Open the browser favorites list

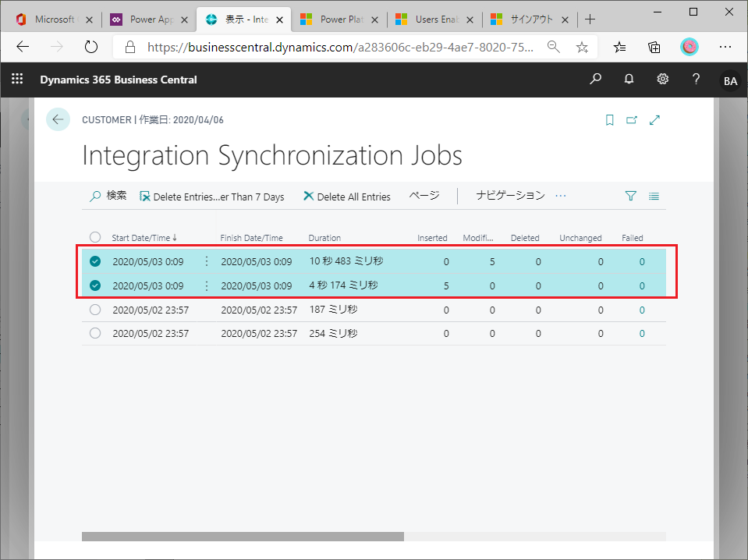619,47
